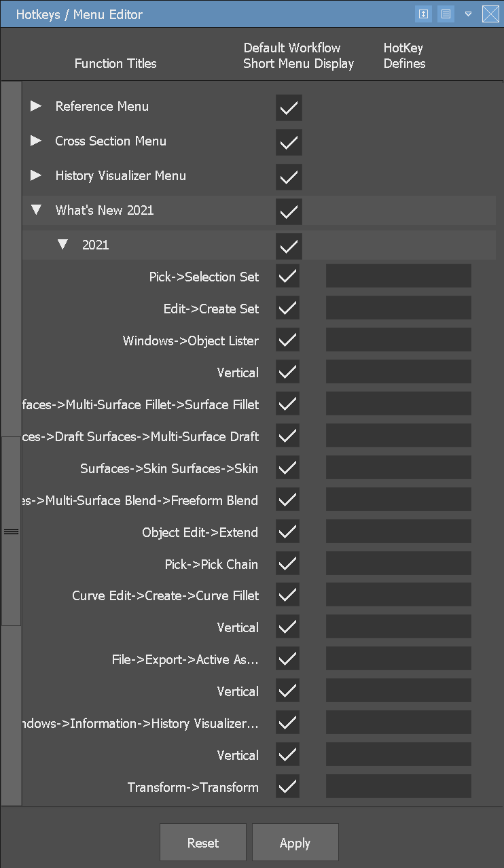Screen dimensions: 504x868
Task: Uncheck Surfaces->Skin Surfaces->Skin display
Action: coord(287,467)
